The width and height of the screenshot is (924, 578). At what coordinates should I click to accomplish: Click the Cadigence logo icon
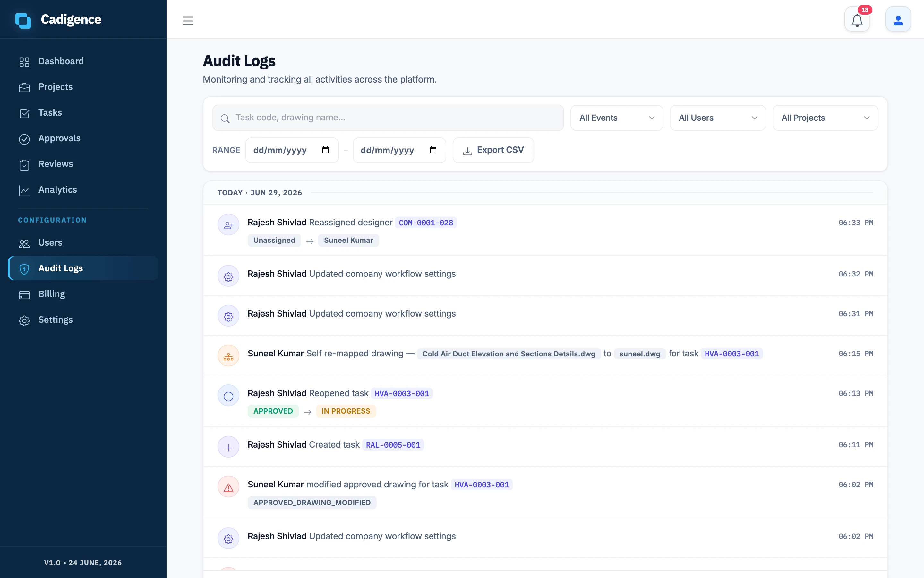(x=23, y=20)
